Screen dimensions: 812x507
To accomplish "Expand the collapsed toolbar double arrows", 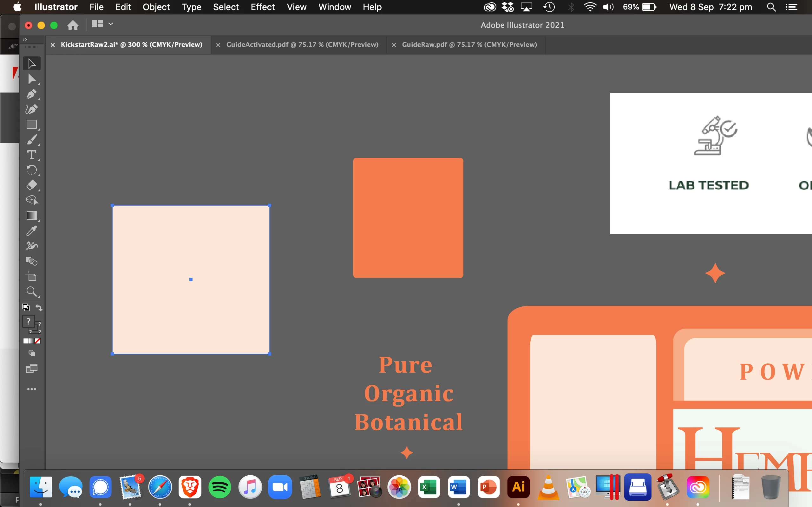I will pyautogui.click(x=24, y=40).
